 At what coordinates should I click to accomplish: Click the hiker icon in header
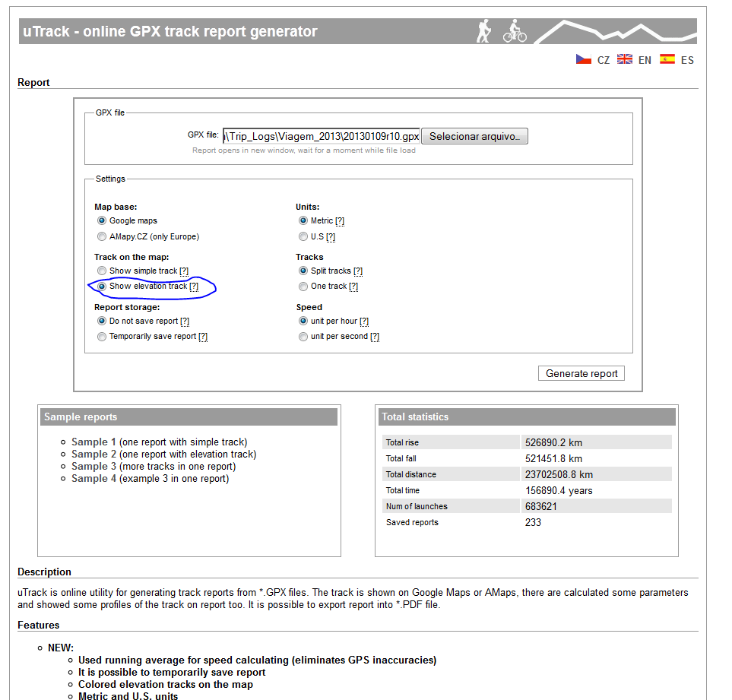click(484, 31)
